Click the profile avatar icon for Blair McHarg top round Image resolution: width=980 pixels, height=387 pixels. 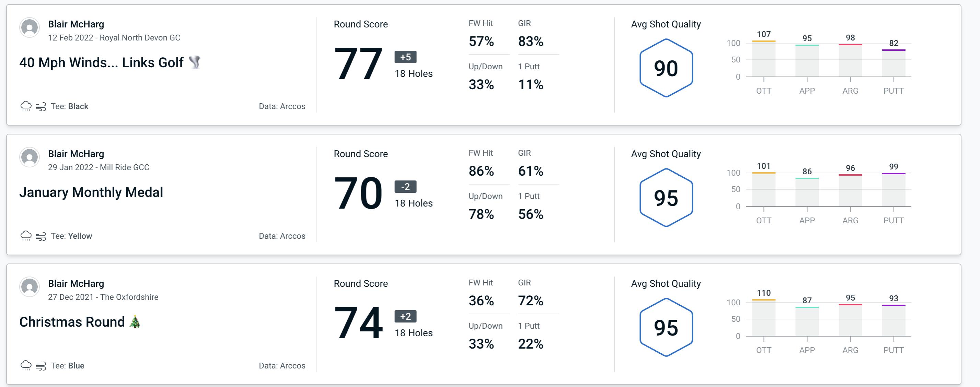point(30,30)
